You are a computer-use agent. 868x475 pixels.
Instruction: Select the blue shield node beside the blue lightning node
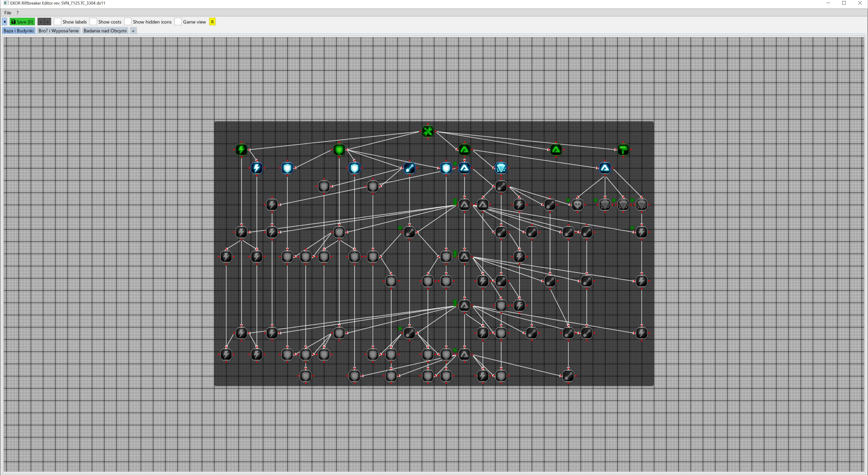tap(287, 168)
